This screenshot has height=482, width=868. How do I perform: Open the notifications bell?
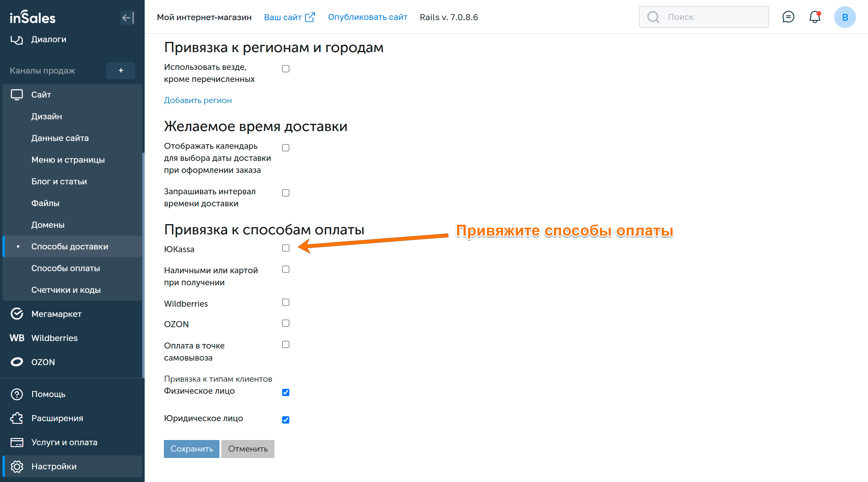point(815,17)
